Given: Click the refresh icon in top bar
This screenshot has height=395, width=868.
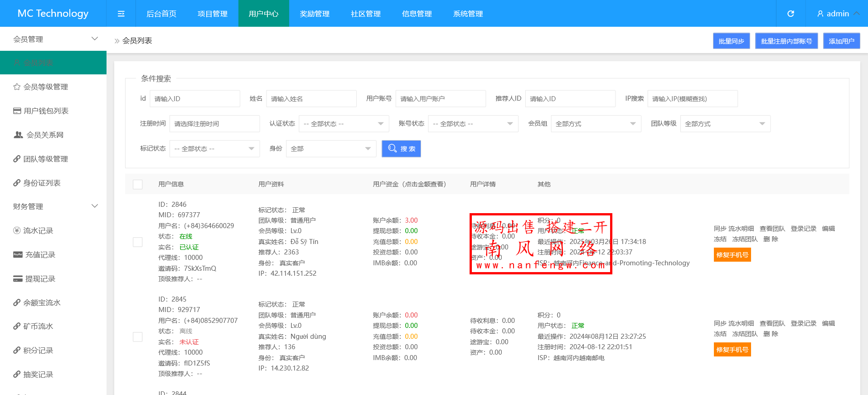Looking at the screenshot, I should coord(790,14).
